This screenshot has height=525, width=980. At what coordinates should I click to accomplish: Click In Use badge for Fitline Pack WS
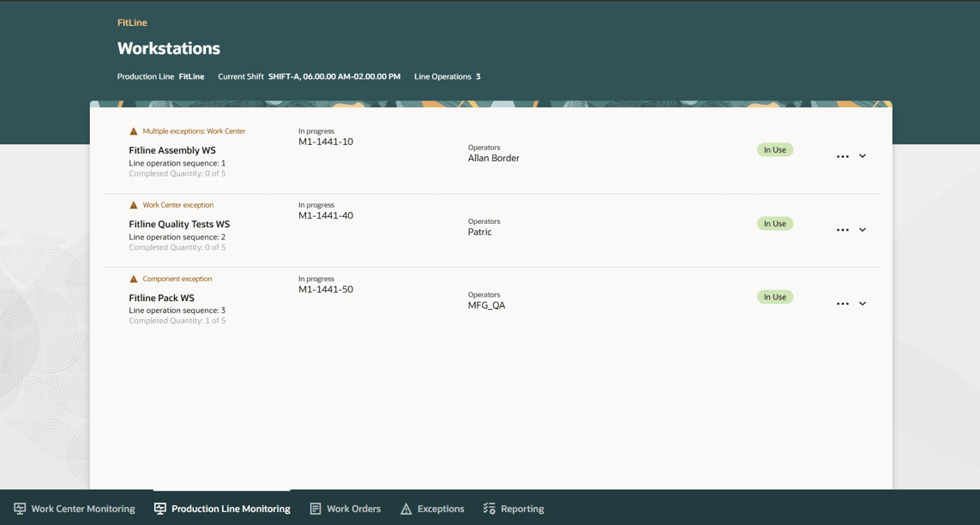[x=775, y=297]
